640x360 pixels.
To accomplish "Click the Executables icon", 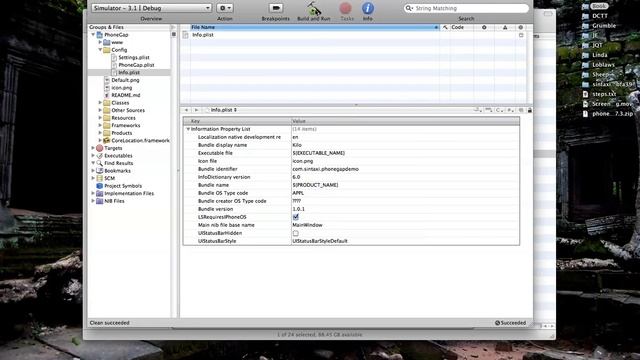I will 100,156.
